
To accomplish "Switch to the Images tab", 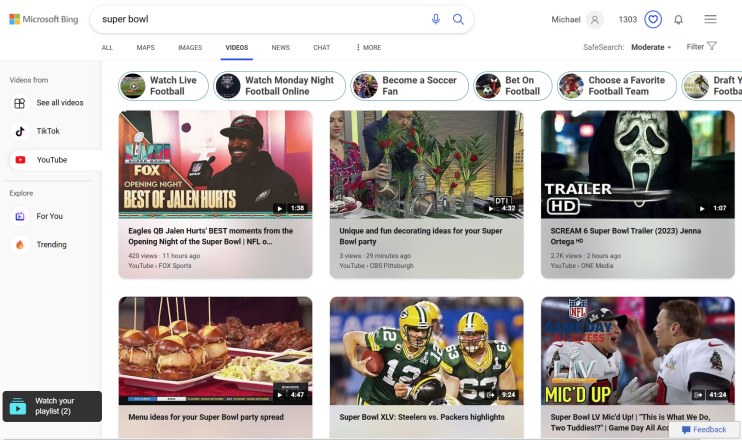I will (x=190, y=47).
